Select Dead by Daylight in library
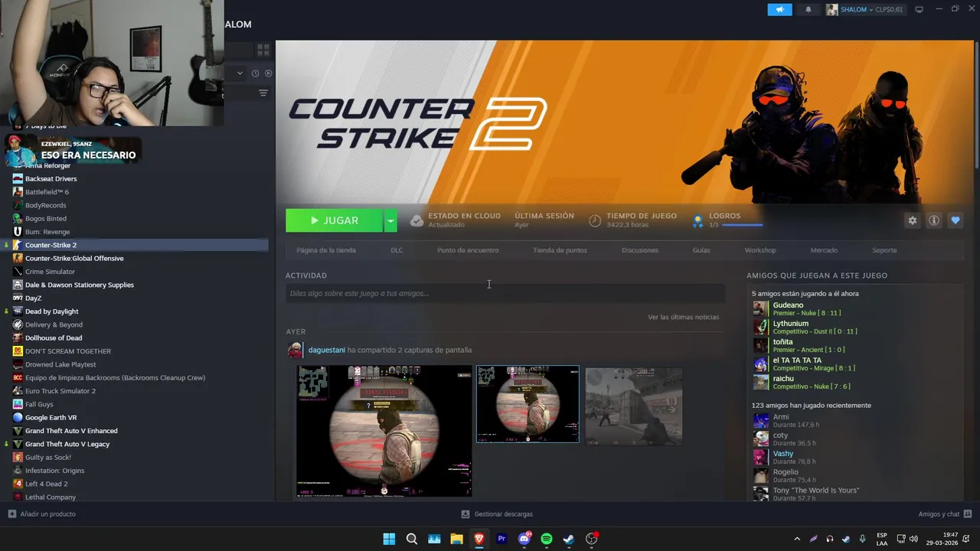This screenshot has height=551, width=980. pos(52,311)
